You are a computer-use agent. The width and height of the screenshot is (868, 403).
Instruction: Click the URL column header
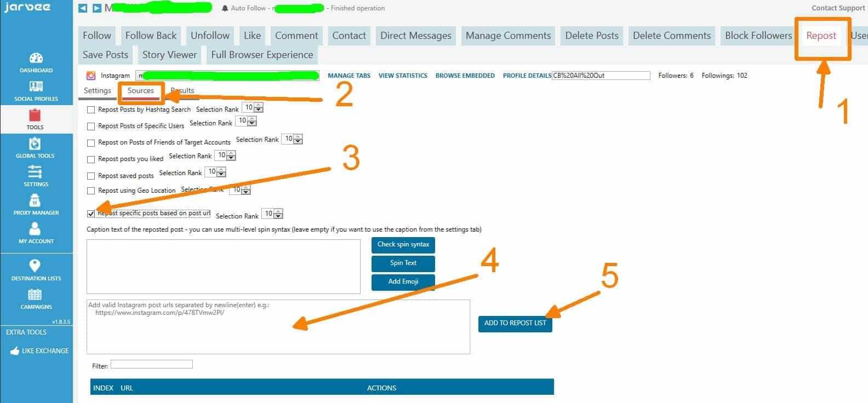127,388
